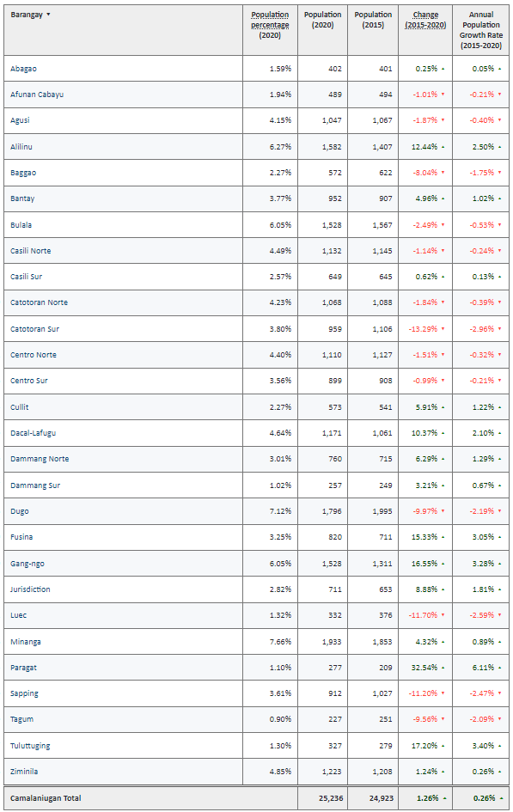Click red down arrow in Afunan Cabayu change
The width and height of the screenshot is (513, 812).
click(443, 95)
